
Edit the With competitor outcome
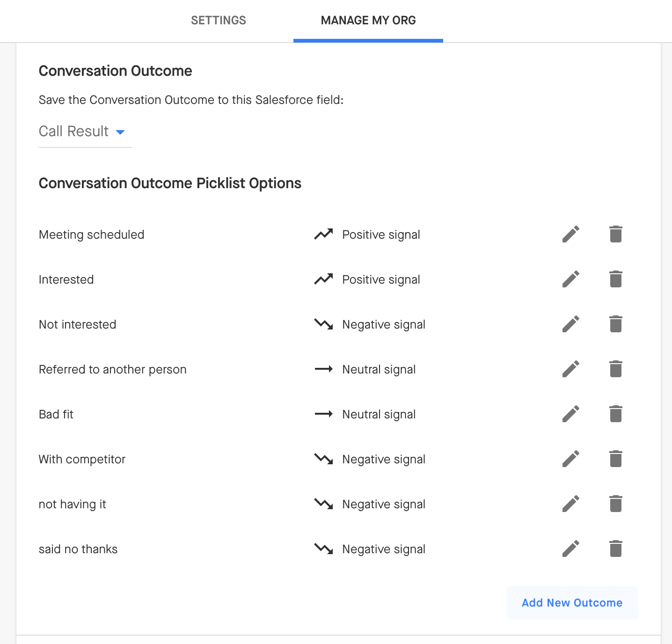pos(571,459)
